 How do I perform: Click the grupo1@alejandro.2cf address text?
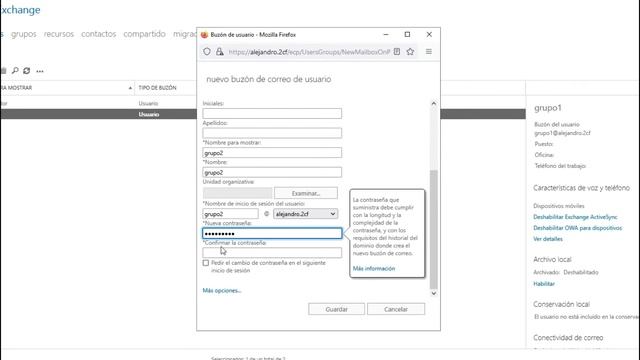[562, 133]
